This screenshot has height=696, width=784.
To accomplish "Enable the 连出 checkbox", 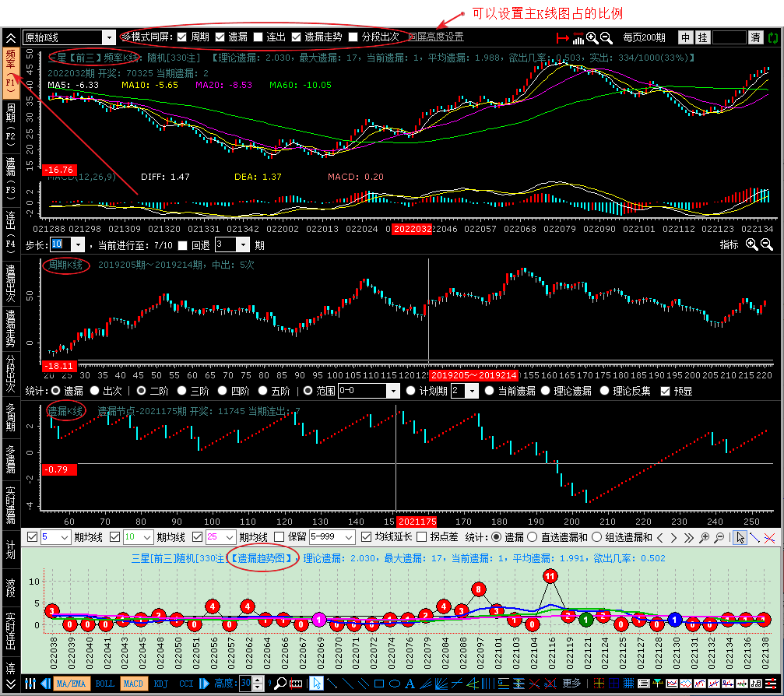I will pos(258,37).
